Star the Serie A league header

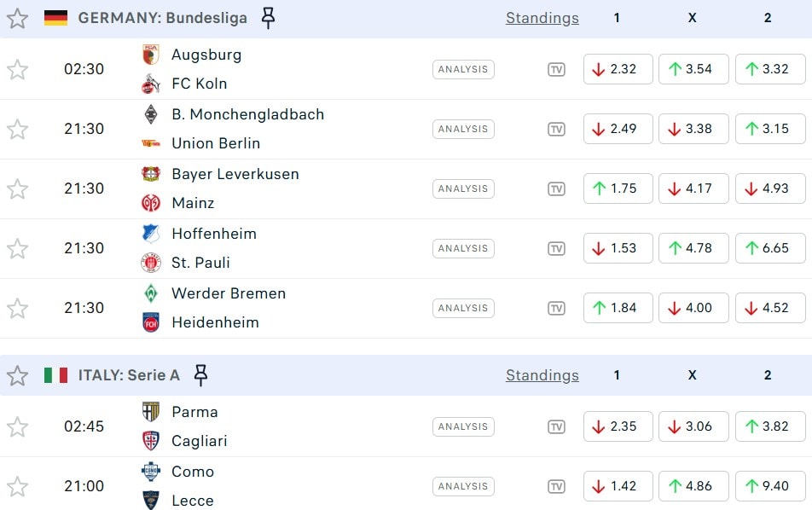point(18,375)
